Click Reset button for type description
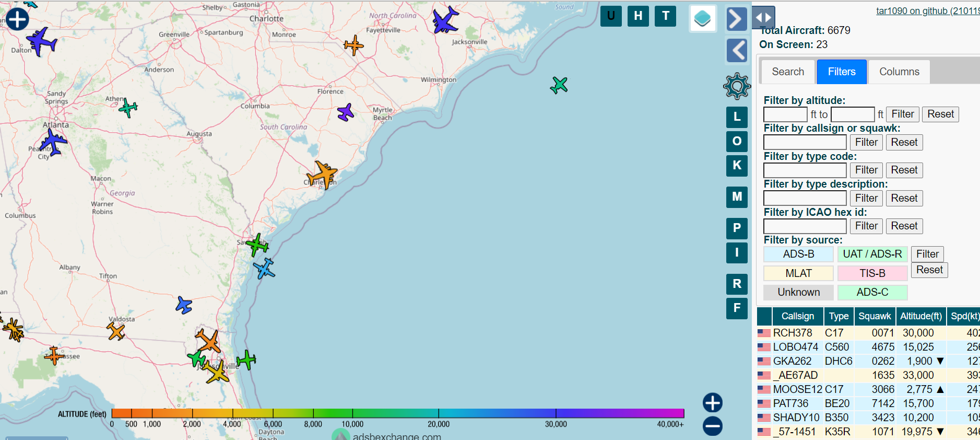Screen dimensions: 980x440 coord(904,198)
